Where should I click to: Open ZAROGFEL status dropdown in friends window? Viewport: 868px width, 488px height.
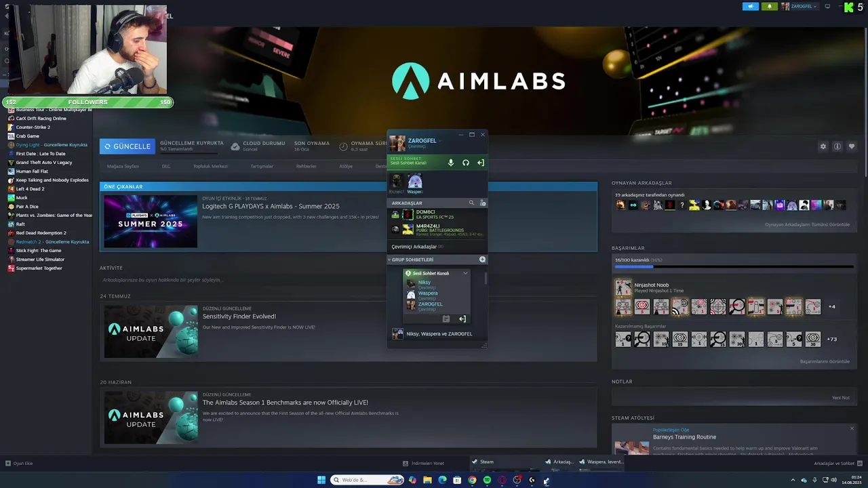click(x=440, y=141)
